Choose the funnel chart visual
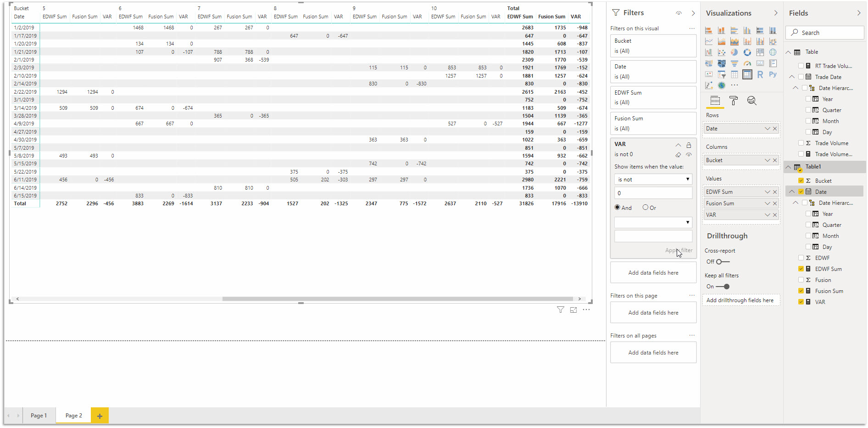Screen dimensions: 868x428 [x=734, y=63]
